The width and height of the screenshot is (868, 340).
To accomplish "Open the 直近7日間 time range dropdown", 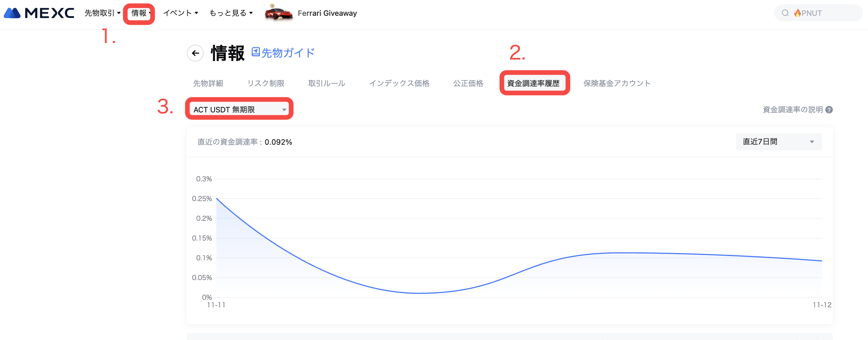I will (x=778, y=142).
